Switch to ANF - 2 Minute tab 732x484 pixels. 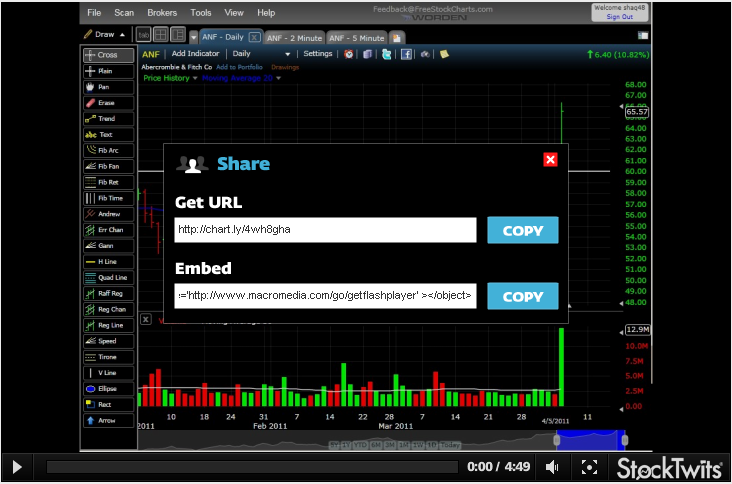click(294, 38)
